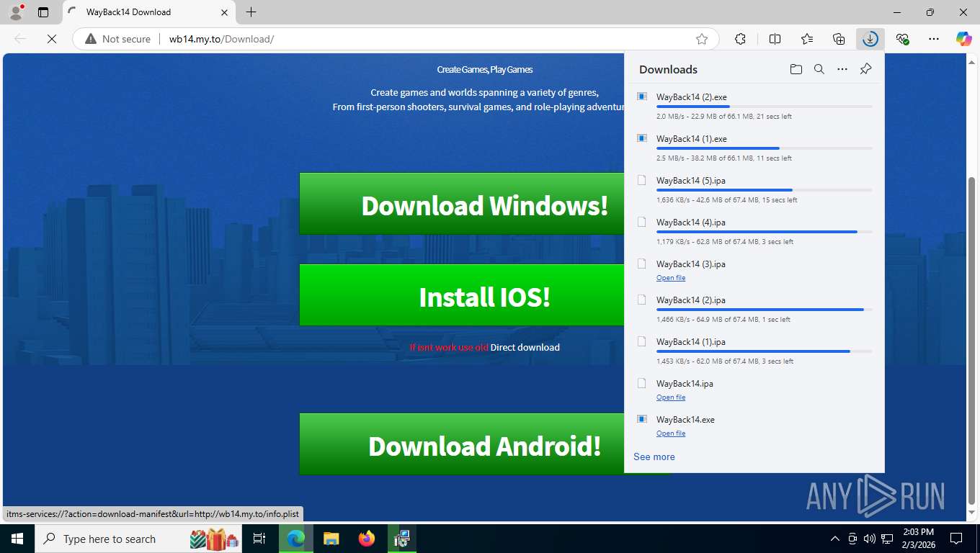The image size is (980, 553).
Task: Open the tab actions menu icon
Action: click(x=43, y=12)
